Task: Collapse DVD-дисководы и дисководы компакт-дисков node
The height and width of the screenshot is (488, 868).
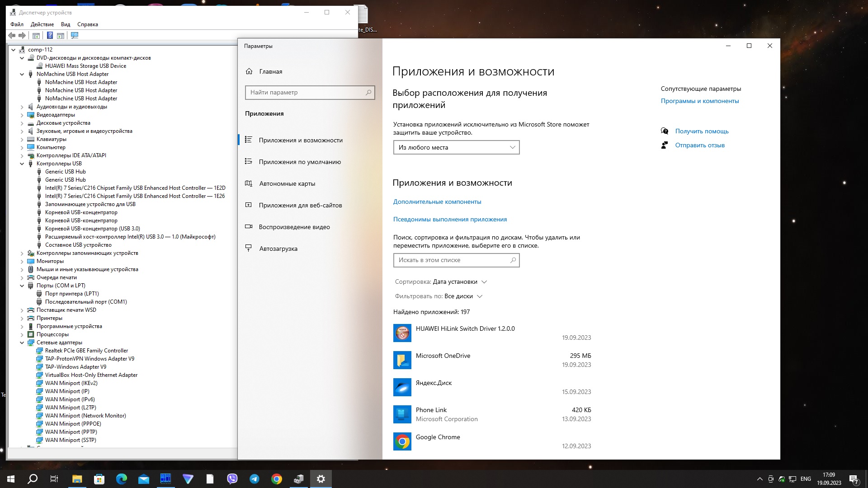Action: 22,58
